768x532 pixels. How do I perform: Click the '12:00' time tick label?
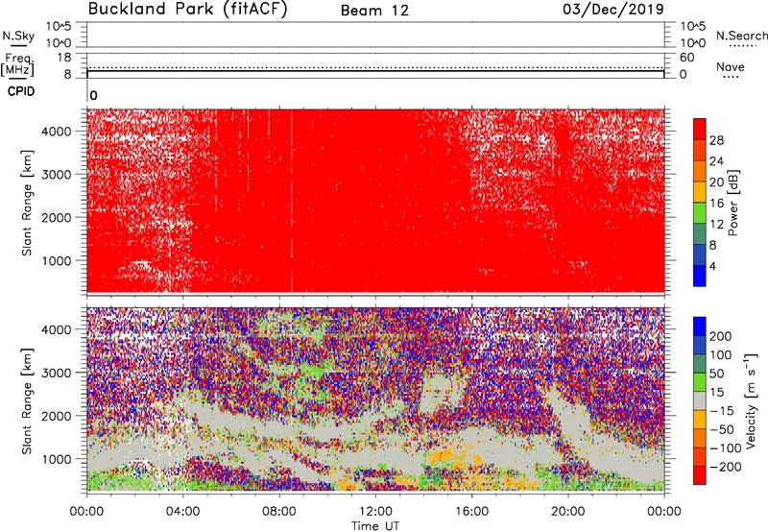[375, 512]
